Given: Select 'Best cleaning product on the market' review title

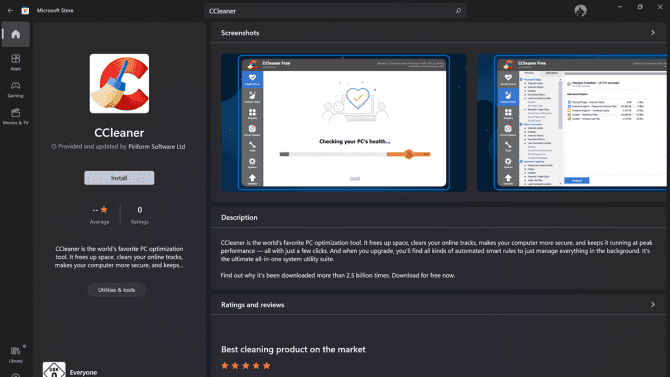Looking at the screenshot, I should coord(293,349).
